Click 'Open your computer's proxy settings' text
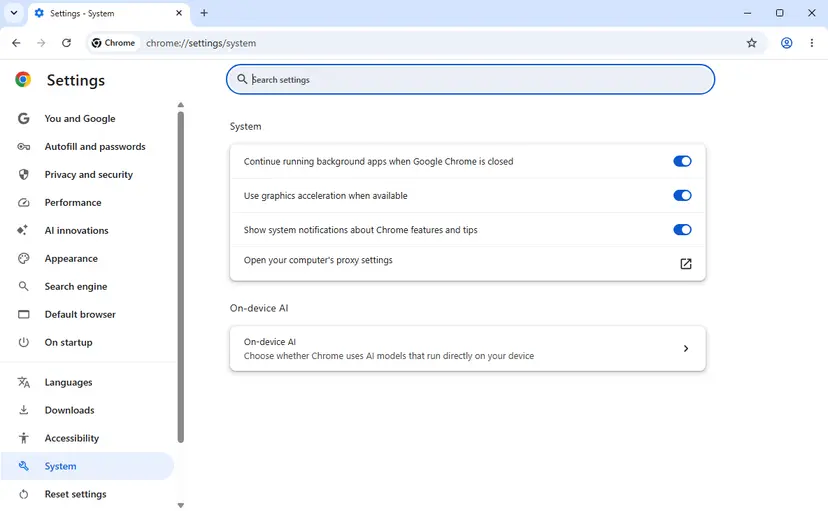Image resolution: width=828 pixels, height=511 pixels. (318, 260)
